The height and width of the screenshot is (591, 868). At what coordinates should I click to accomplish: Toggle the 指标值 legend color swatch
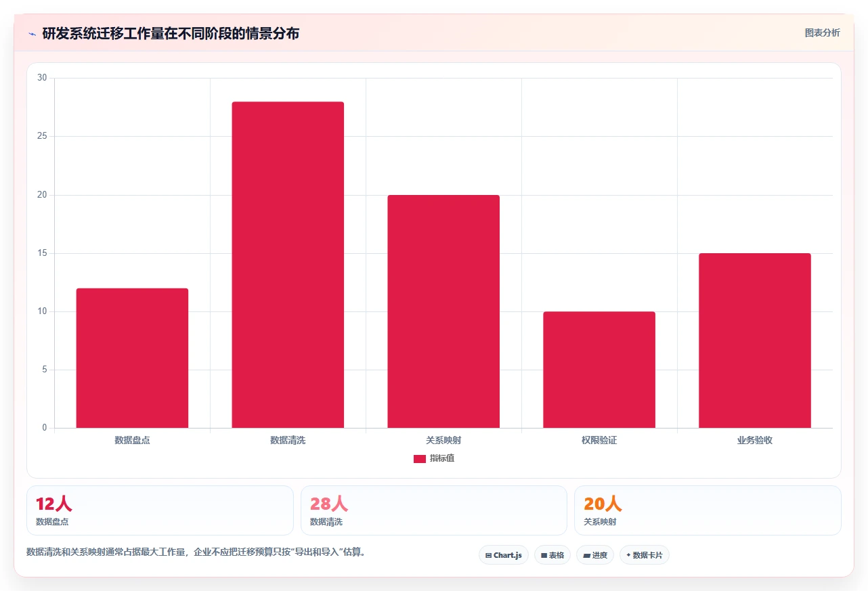[x=419, y=459]
